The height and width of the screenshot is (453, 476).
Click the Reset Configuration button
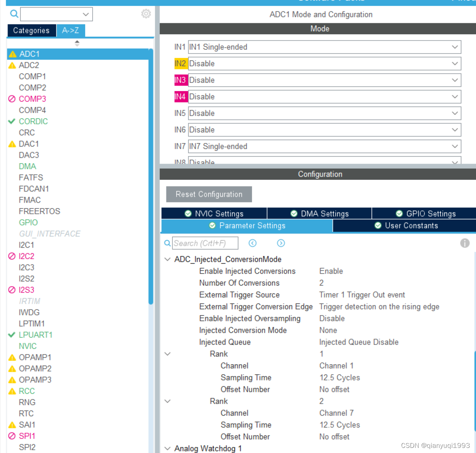209,194
